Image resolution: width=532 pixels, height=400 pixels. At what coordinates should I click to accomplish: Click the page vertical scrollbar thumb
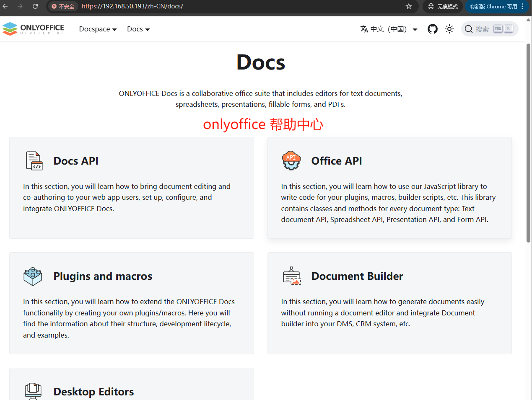[528, 142]
